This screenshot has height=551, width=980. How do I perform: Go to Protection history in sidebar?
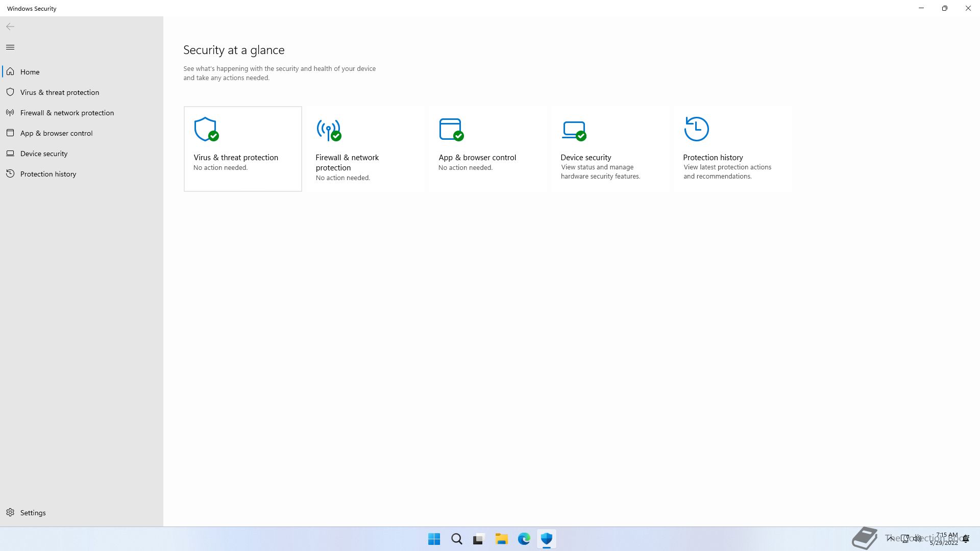pyautogui.click(x=48, y=174)
